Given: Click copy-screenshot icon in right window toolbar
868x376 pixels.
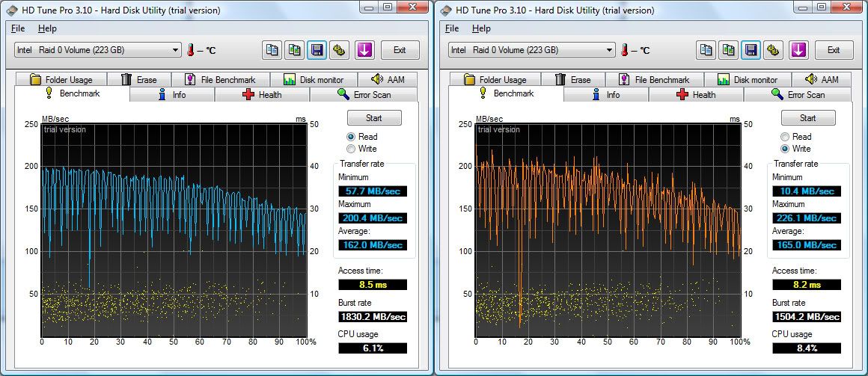Looking at the screenshot, I should pyautogui.click(x=729, y=50).
